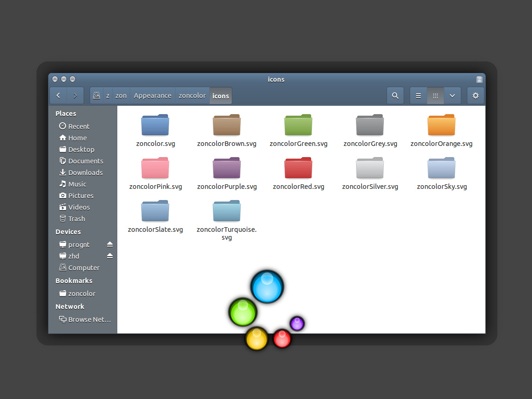Select the zoncolorGreen.svg file icon
532x399 pixels.
click(x=298, y=125)
